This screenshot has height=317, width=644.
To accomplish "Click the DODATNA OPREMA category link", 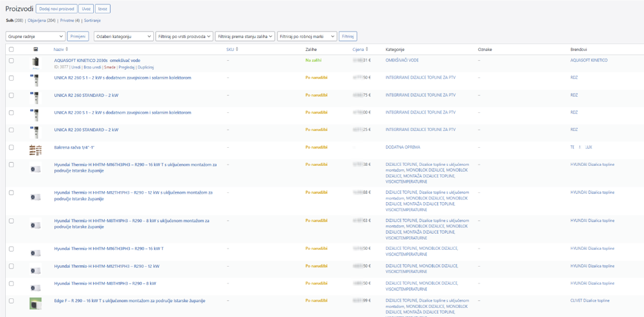I will 403,147.
